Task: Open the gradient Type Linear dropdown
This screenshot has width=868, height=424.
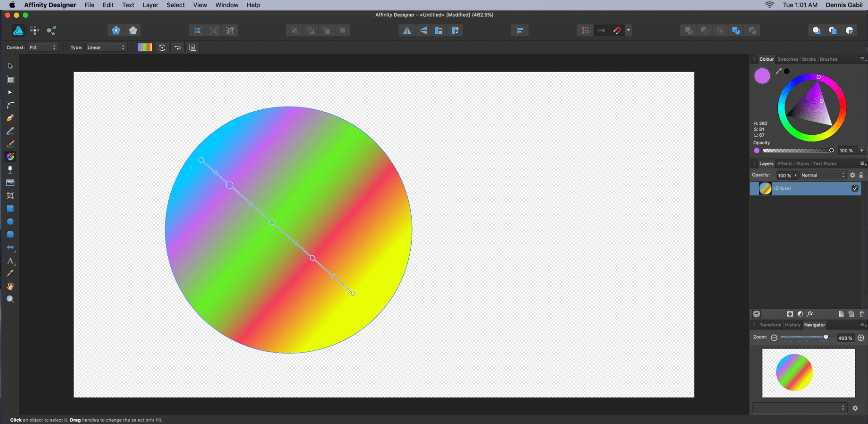Action: (106, 48)
